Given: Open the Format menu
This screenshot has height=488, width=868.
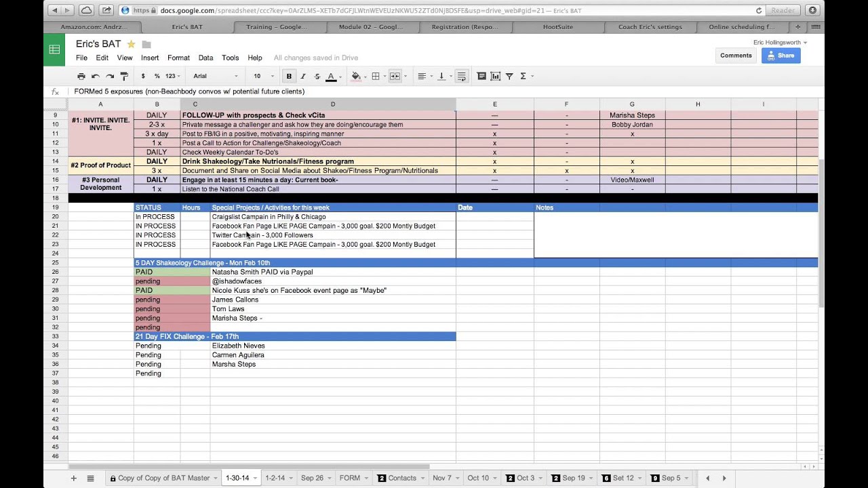Looking at the screenshot, I should [178, 58].
